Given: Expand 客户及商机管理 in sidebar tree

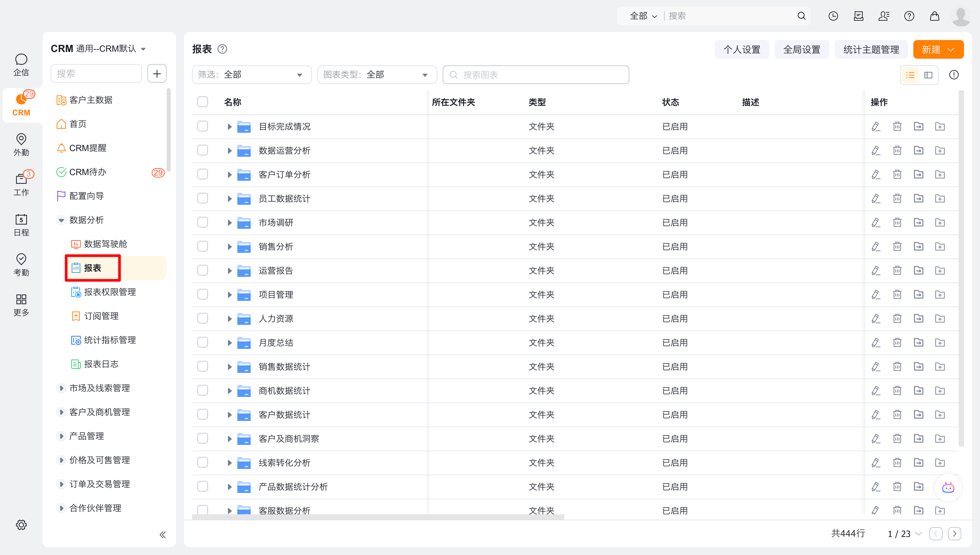Looking at the screenshot, I should 61,412.
